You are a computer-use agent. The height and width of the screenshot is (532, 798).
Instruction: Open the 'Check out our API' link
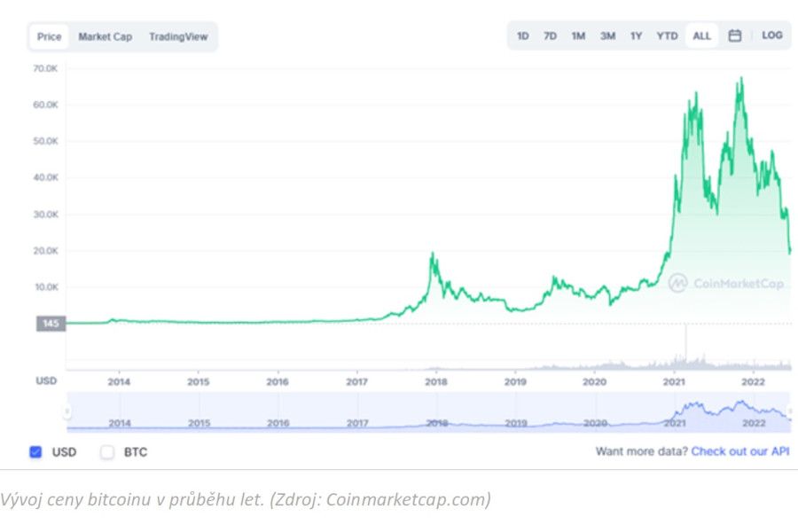[x=739, y=451]
